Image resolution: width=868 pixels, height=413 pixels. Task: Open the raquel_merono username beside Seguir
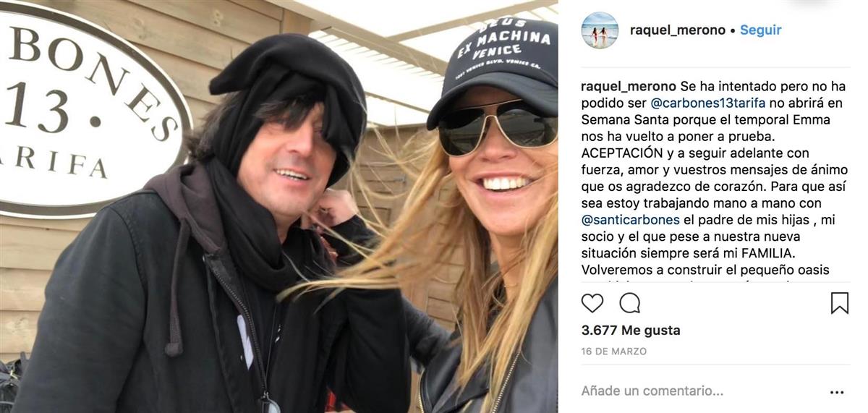[x=678, y=30]
